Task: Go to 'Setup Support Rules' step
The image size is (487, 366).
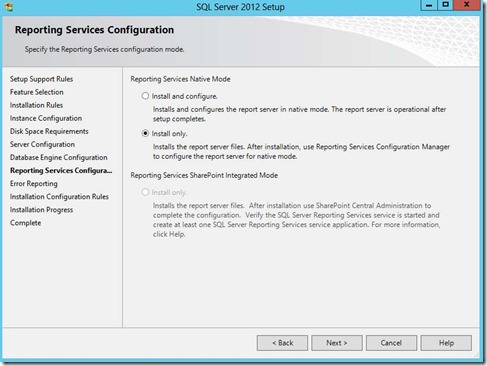Action: 41,79
